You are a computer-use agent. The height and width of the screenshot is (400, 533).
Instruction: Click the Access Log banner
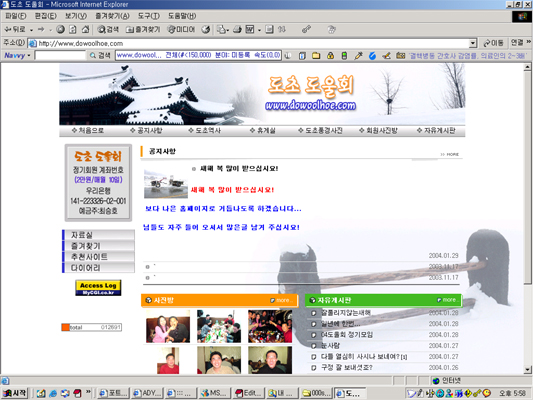pyautogui.click(x=98, y=288)
